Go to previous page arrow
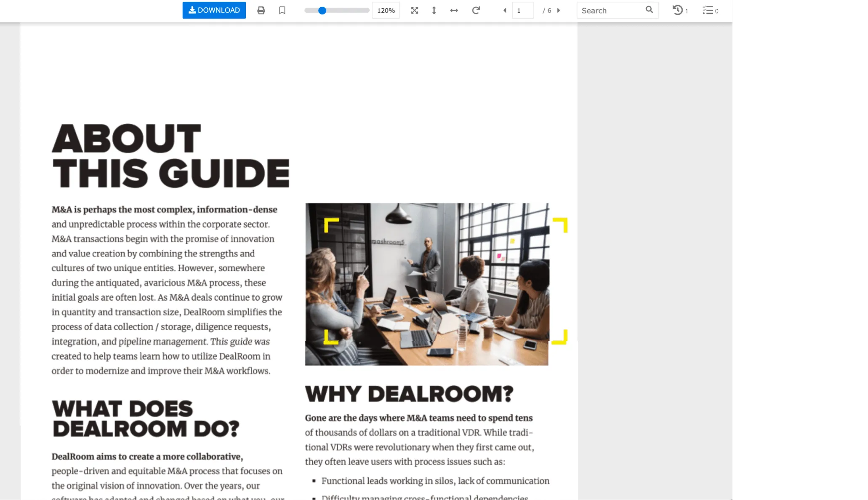The image size is (868, 500). pos(505,11)
